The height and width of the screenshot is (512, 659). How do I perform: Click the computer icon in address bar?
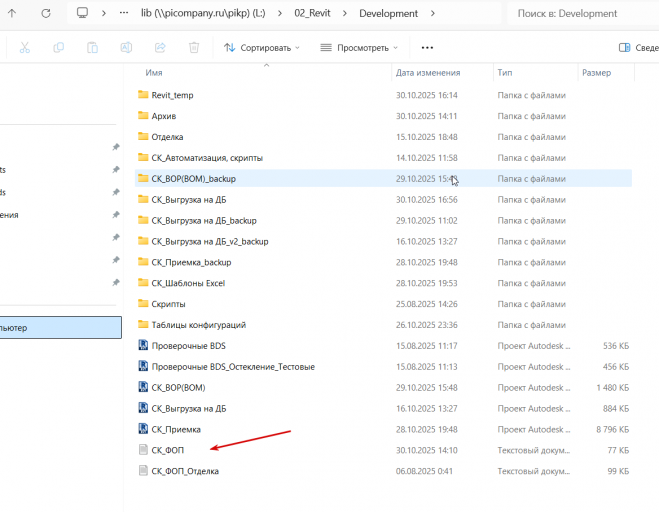pyautogui.click(x=82, y=13)
